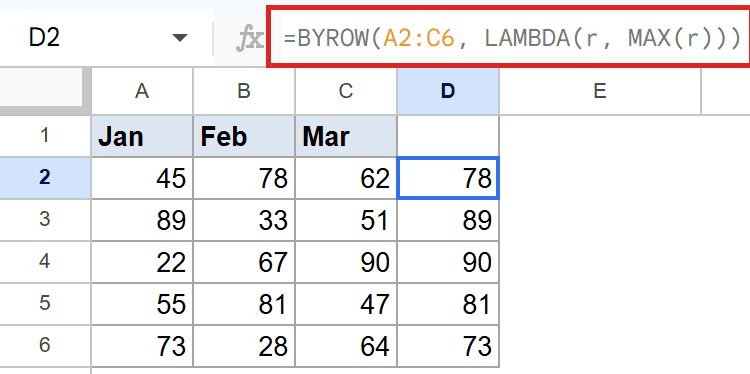The width and height of the screenshot is (750, 374).
Task: Select row 4 header
Action: tap(45, 262)
